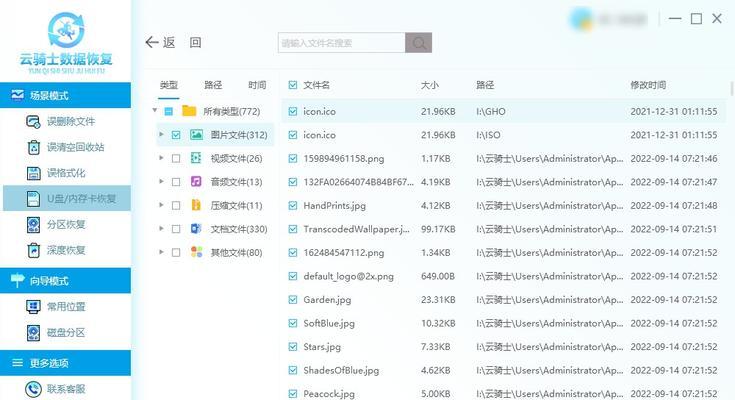The image size is (735, 400).
Task: Click the 场景模式 header icon
Action: 17,95
